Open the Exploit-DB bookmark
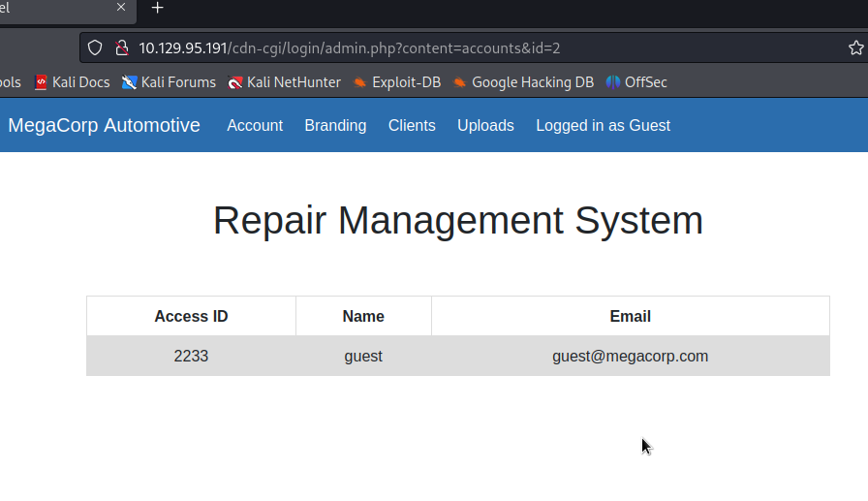868x501 pixels. tap(396, 82)
